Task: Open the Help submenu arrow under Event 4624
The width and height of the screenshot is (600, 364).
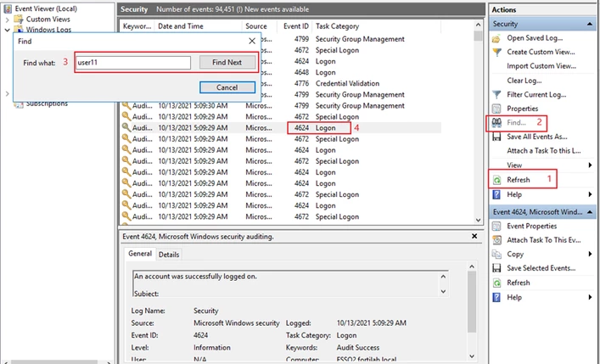Action: pyautogui.click(x=590, y=298)
